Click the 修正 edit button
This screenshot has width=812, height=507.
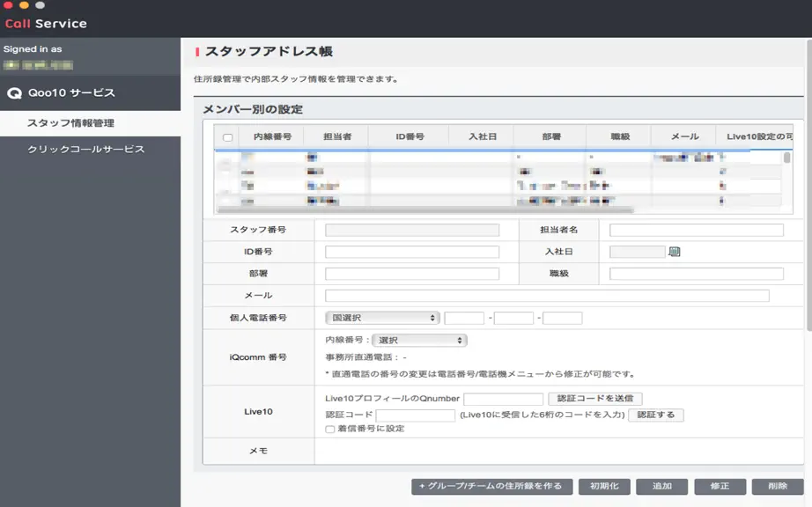tap(720, 486)
